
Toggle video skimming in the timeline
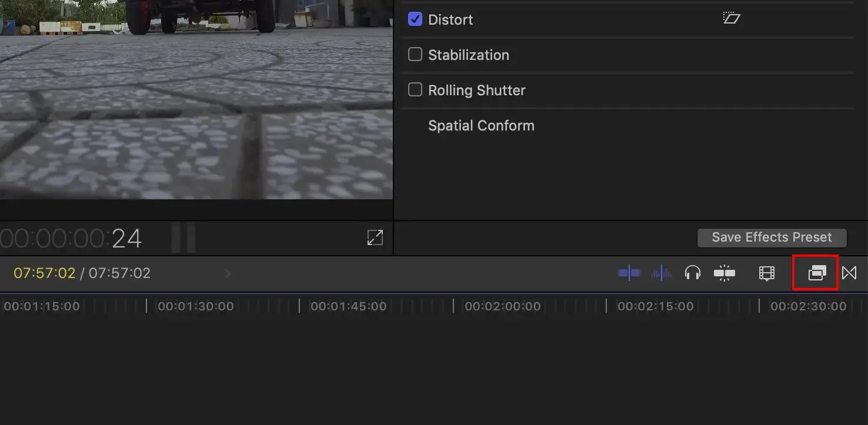point(629,273)
